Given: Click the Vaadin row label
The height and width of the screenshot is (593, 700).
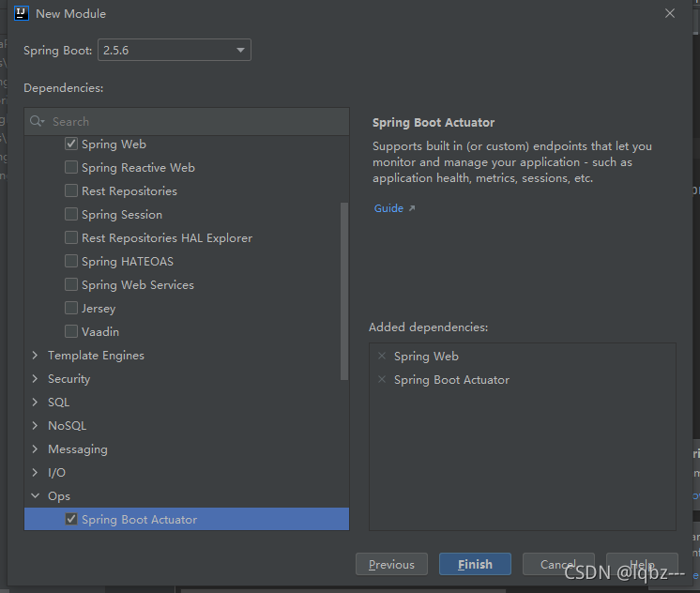Looking at the screenshot, I should [100, 332].
